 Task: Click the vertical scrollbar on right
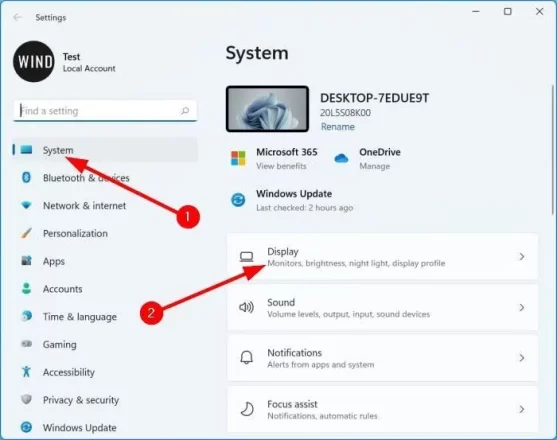(x=552, y=149)
